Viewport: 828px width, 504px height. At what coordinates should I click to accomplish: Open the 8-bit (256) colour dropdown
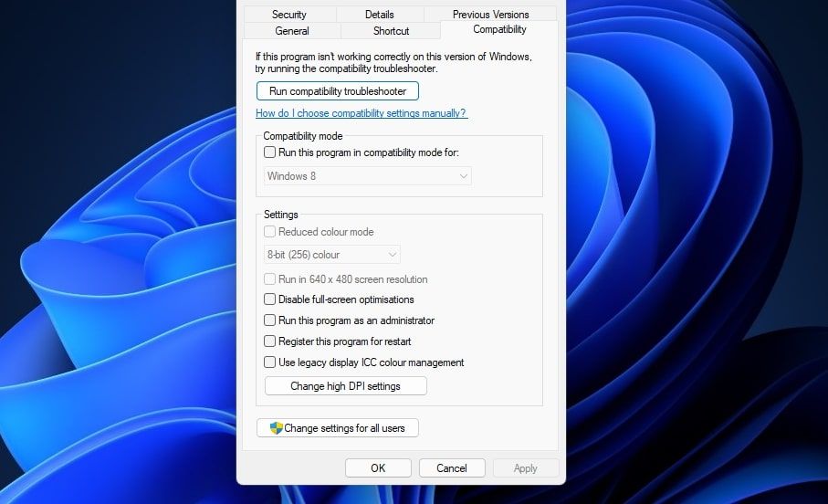point(332,255)
